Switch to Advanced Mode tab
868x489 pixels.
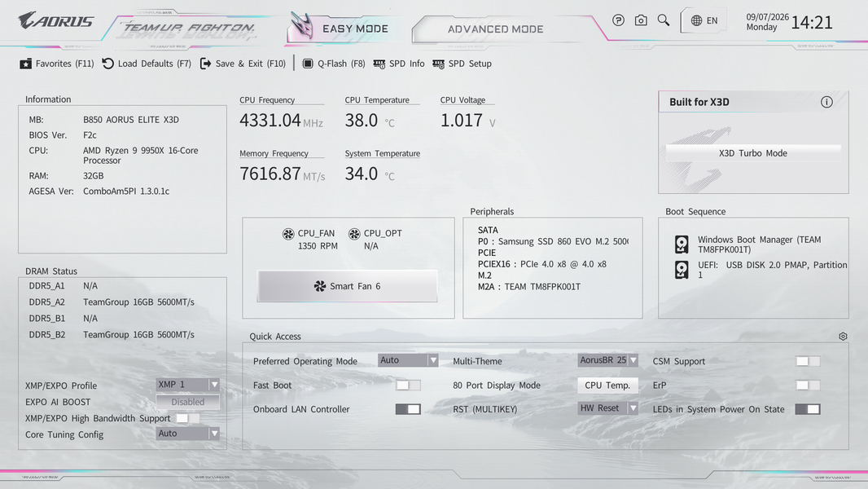(x=495, y=29)
